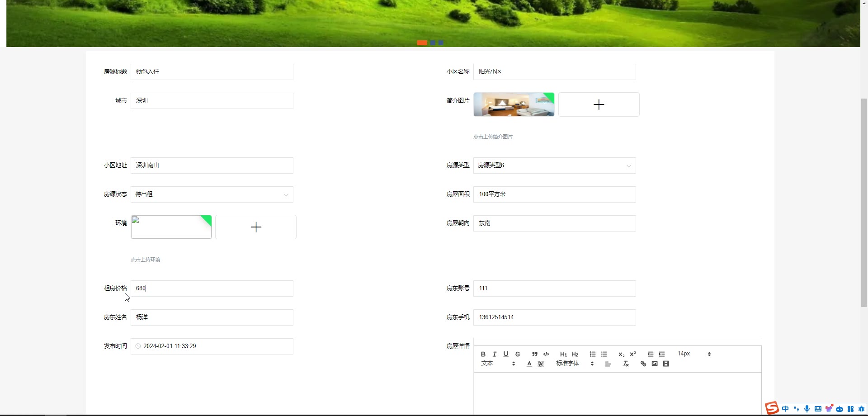Click the 小区地址 input field
The image size is (868, 416).
[212, 165]
